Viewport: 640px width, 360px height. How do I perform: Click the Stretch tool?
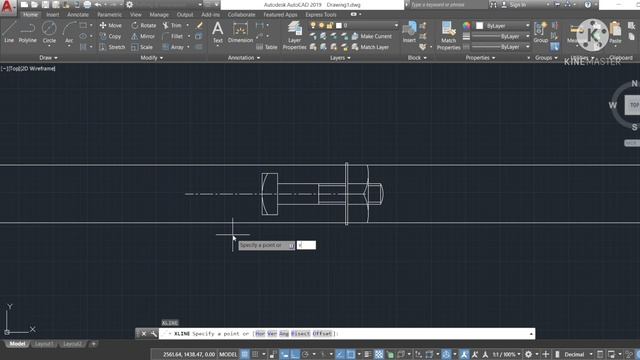coord(112,47)
